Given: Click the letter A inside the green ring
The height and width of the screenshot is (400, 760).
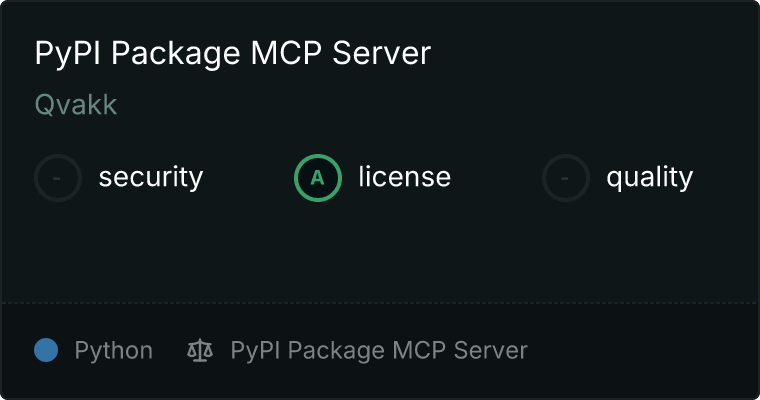Looking at the screenshot, I should (x=317, y=178).
